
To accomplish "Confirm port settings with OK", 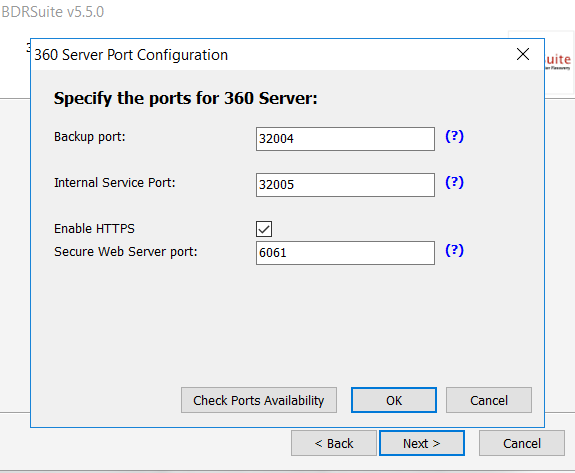I will pos(394,400).
